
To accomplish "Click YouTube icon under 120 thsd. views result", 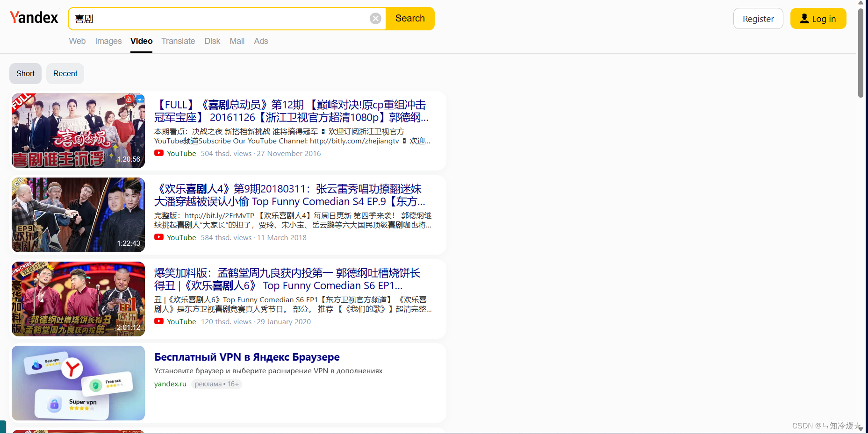I will 159,321.
